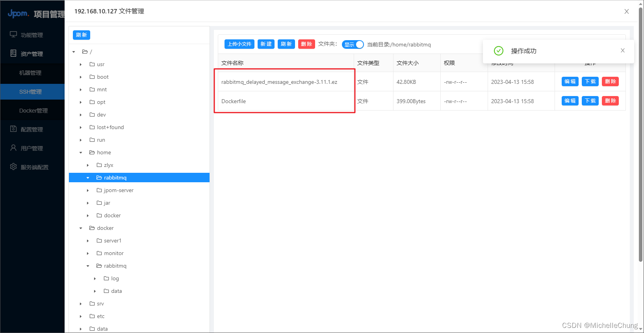
Task: Open the 功能管理 menu
Action: 32,35
